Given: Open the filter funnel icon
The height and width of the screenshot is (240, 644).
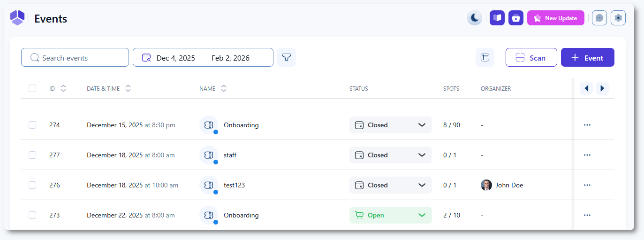Looking at the screenshot, I should pos(286,57).
